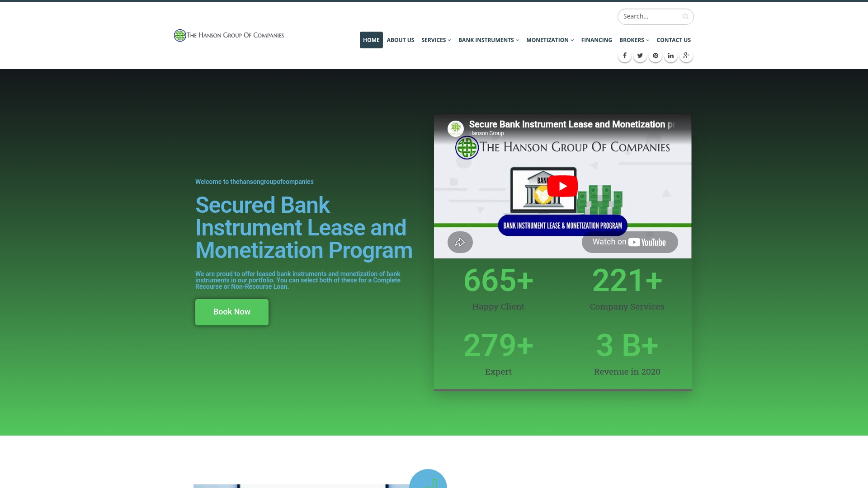Click the Secured Bank Instrument Lease heading
The width and height of the screenshot is (868, 488).
tap(304, 228)
